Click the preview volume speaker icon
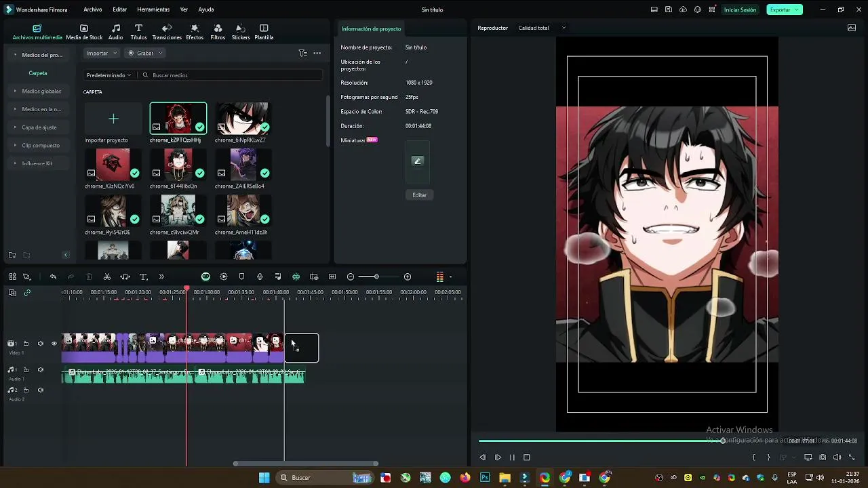The height and width of the screenshot is (488, 868). click(x=837, y=457)
